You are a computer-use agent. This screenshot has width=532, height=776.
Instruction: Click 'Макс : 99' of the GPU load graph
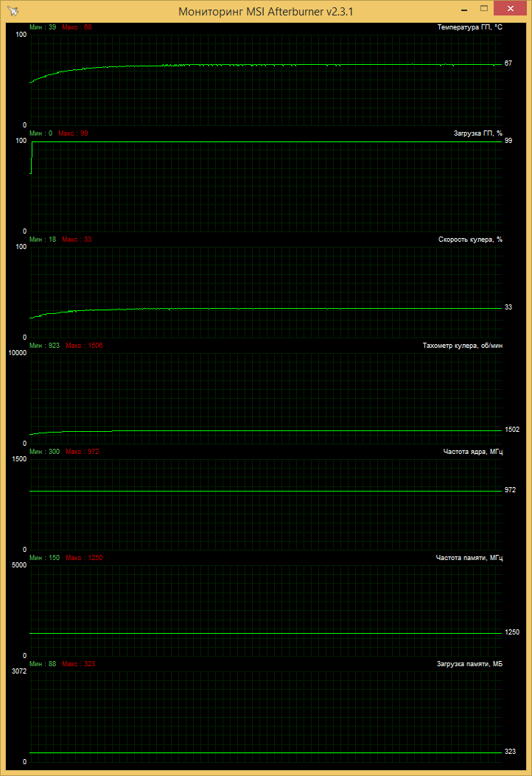tap(73, 133)
